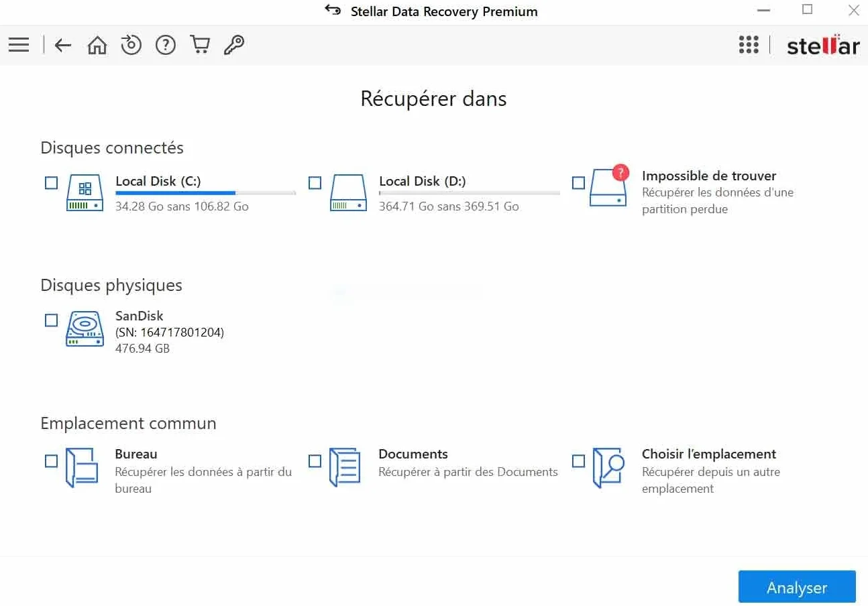Image resolution: width=868 pixels, height=606 pixels.
Task: Minimize the Stellar Data Recovery window
Action: [x=763, y=10]
